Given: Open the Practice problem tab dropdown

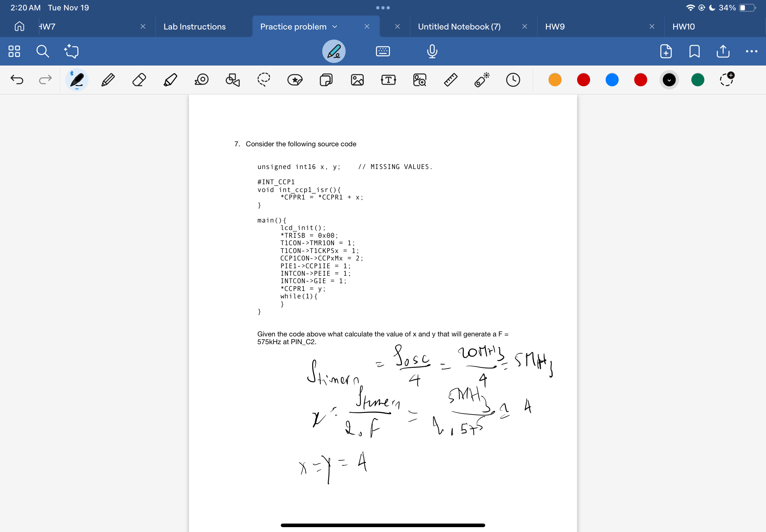Looking at the screenshot, I should pos(335,26).
